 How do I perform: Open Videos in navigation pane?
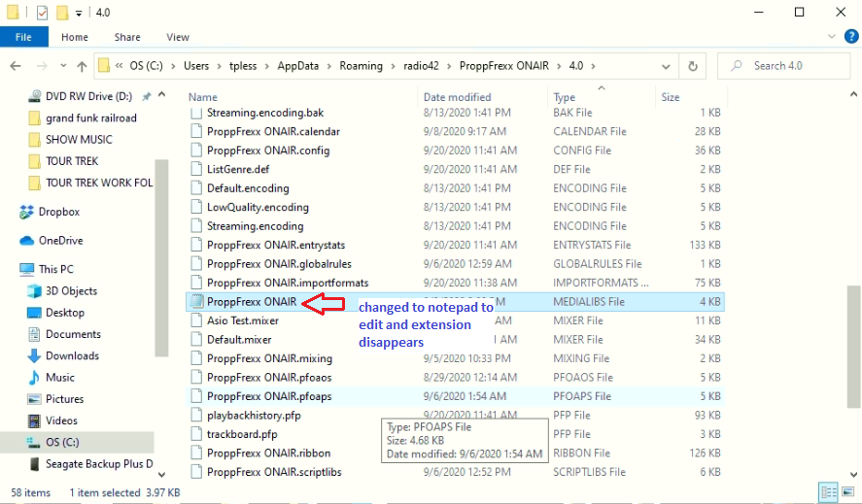[61, 420]
